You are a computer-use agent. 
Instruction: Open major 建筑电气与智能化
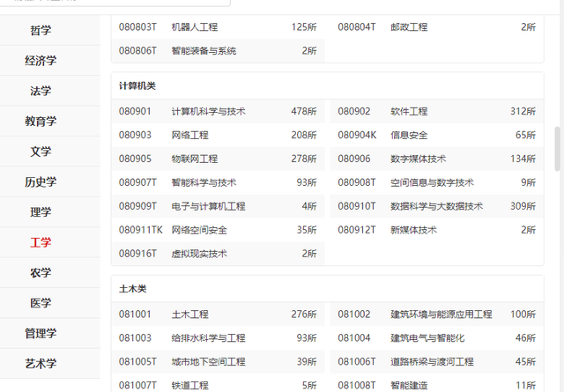427,338
